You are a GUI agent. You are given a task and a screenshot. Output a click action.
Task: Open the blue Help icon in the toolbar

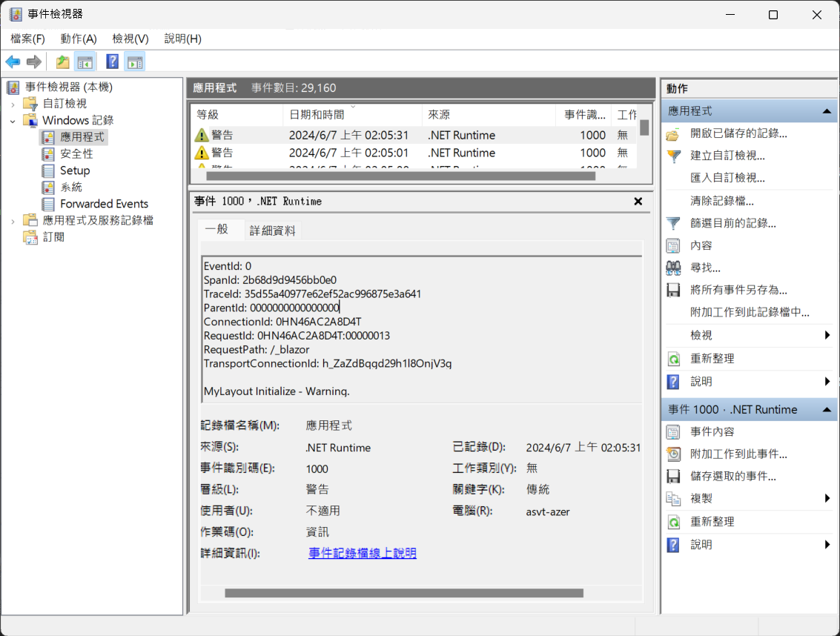(x=111, y=62)
